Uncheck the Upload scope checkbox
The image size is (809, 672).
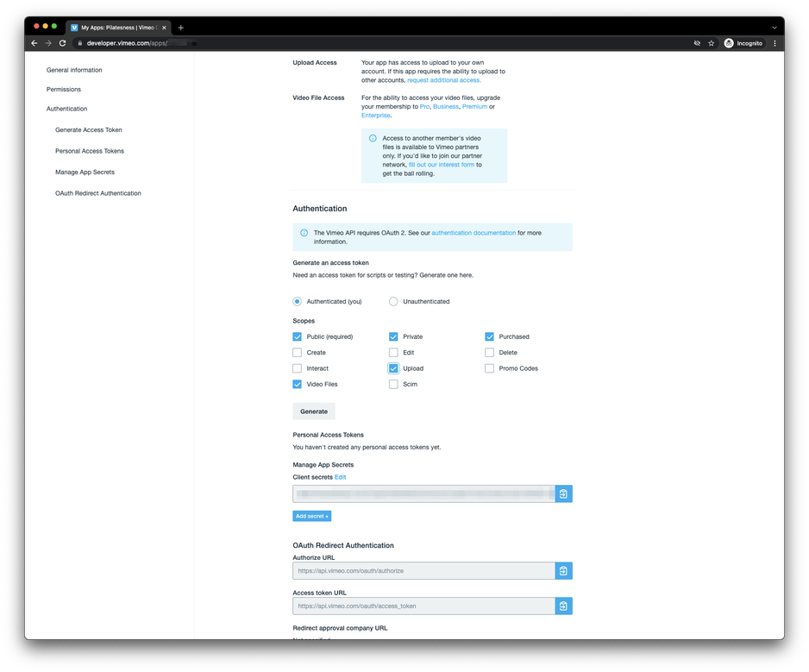click(x=393, y=368)
